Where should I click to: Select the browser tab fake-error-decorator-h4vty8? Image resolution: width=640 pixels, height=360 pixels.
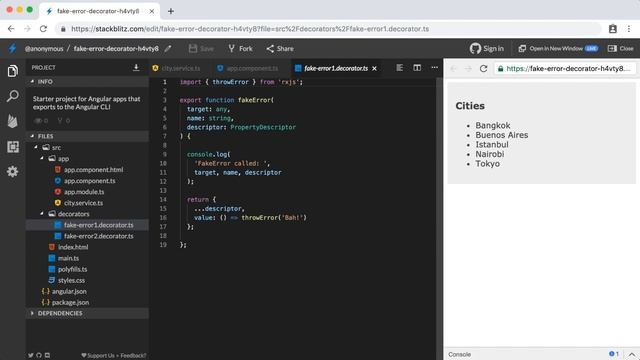[98, 11]
